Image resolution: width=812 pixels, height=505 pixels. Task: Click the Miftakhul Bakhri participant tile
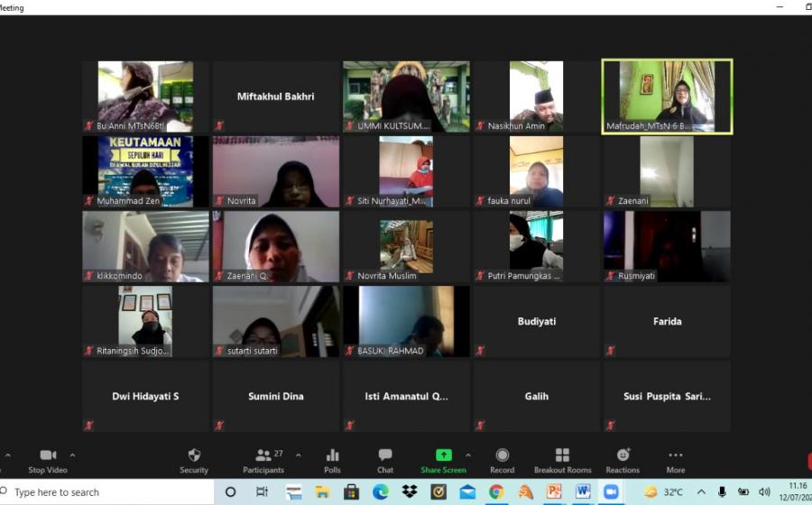coord(275,96)
